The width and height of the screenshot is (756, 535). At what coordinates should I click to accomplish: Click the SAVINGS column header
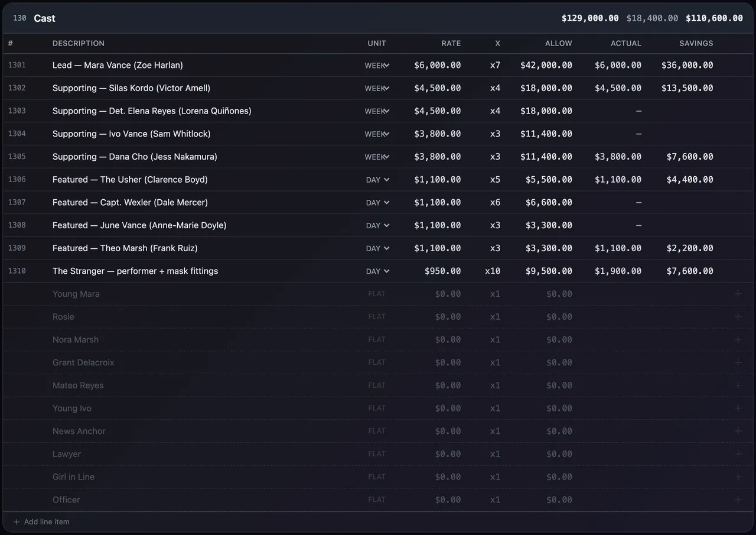[x=696, y=43]
